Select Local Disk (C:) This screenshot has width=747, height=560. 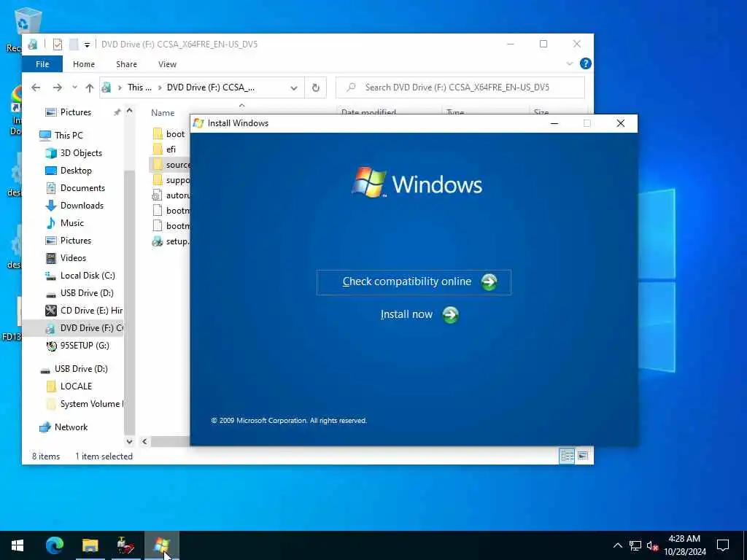(x=88, y=276)
